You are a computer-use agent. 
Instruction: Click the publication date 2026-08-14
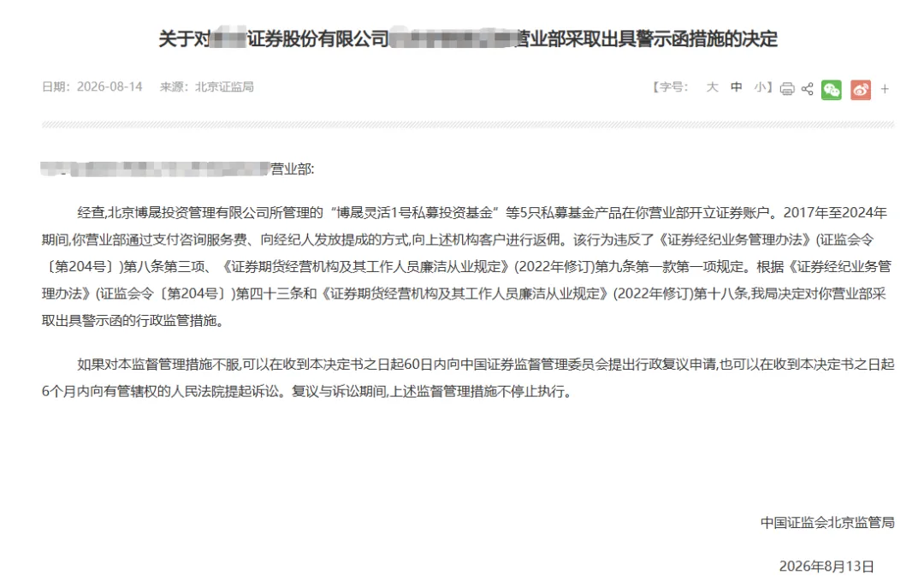pyautogui.click(x=110, y=86)
